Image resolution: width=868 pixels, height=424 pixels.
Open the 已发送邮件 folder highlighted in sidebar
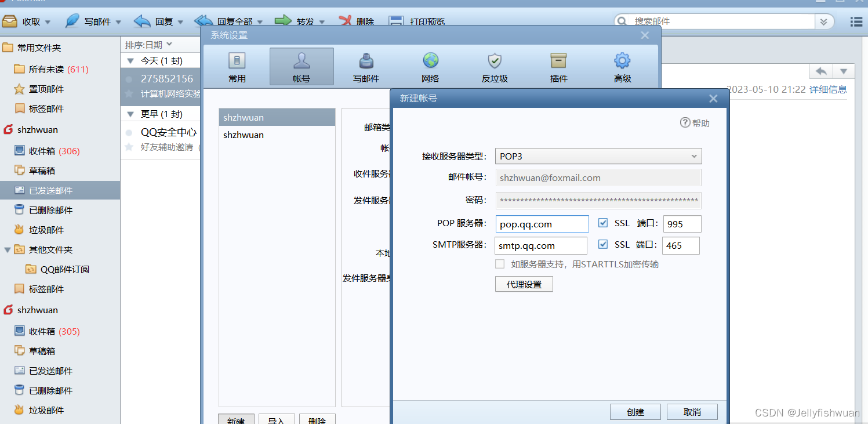[x=60, y=190]
